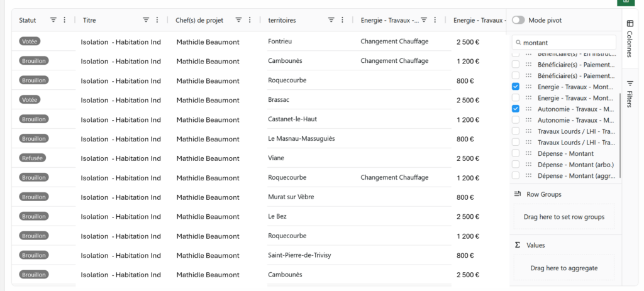Click the territoires column filter icon
Screen dimensions: 644x291
(331, 20)
